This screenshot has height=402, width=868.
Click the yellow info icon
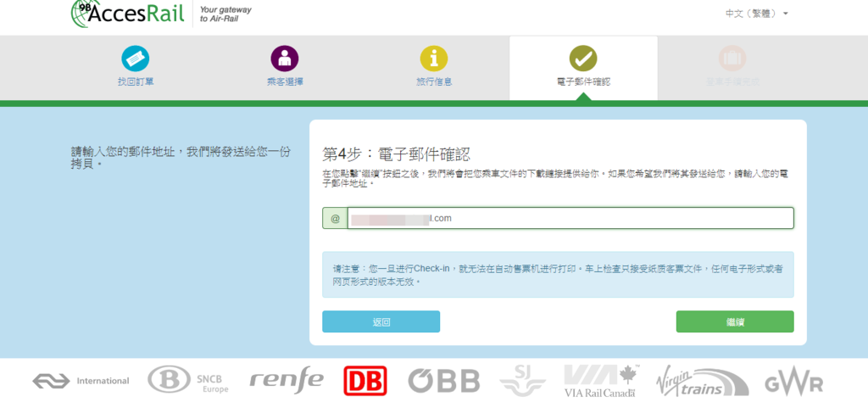pyautogui.click(x=434, y=59)
